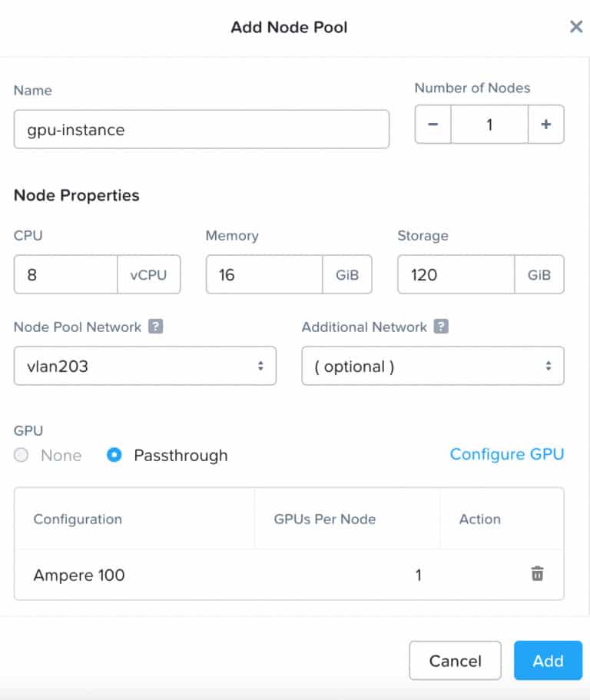Edit the gpu-instance name field

click(202, 129)
